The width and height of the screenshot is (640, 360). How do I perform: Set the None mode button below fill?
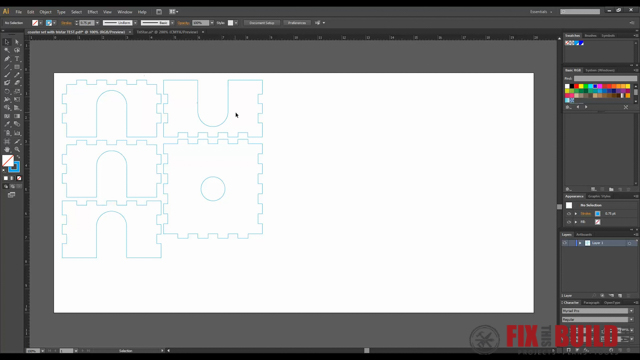tap(19, 178)
